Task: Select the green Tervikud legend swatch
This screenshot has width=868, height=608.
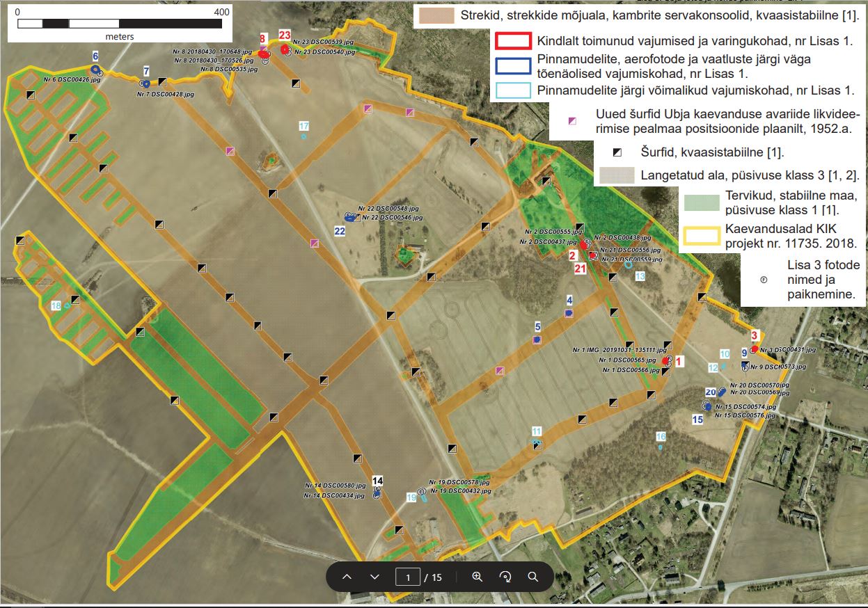Action: [x=701, y=202]
